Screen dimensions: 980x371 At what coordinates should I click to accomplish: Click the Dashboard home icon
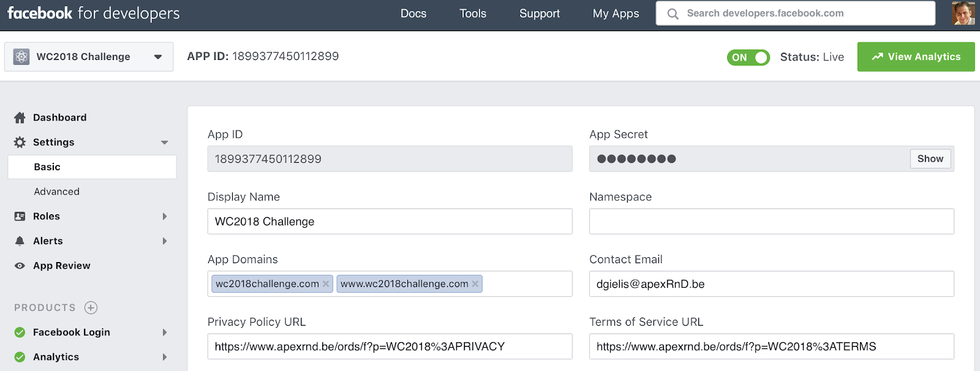click(x=20, y=118)
